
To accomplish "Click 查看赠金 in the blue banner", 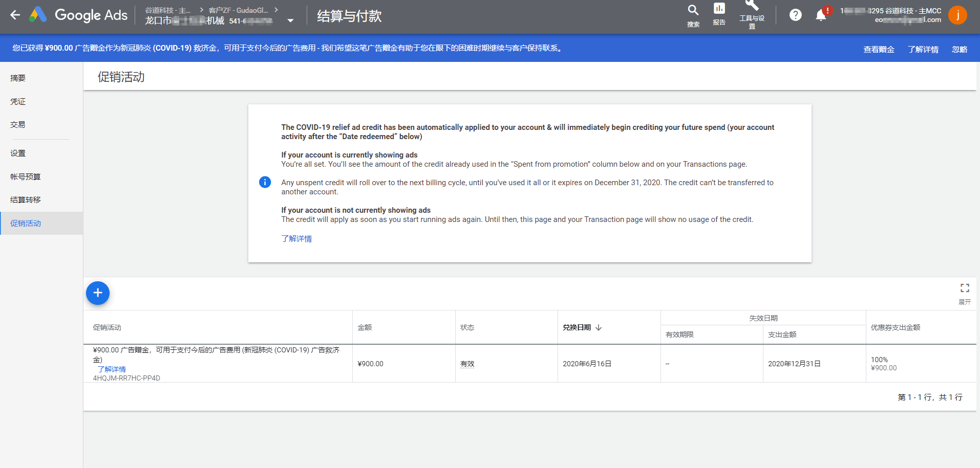I will point(879,49).
